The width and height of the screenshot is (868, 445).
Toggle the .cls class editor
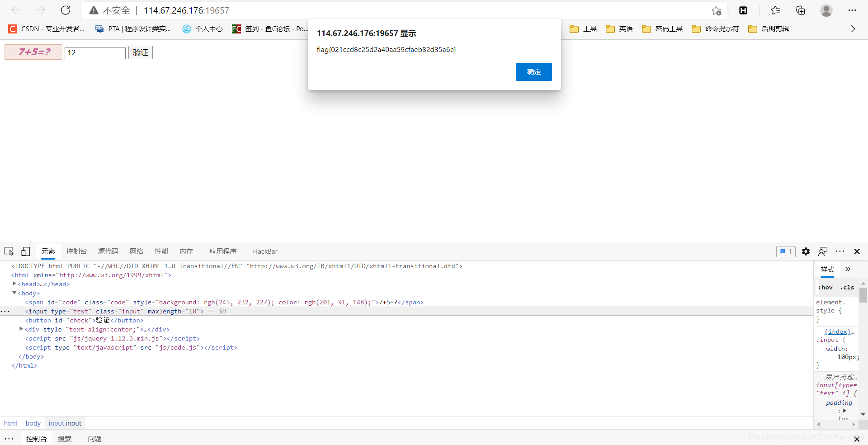[847, 287]
